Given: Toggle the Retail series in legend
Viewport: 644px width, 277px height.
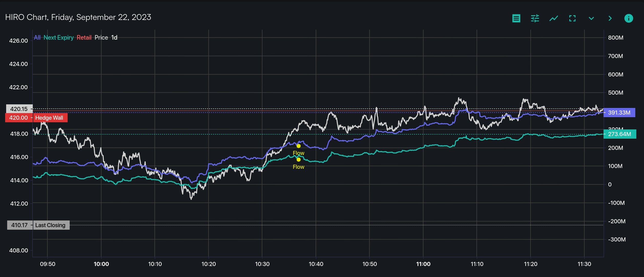Looking at the screenshot, I should coord(84,38).
